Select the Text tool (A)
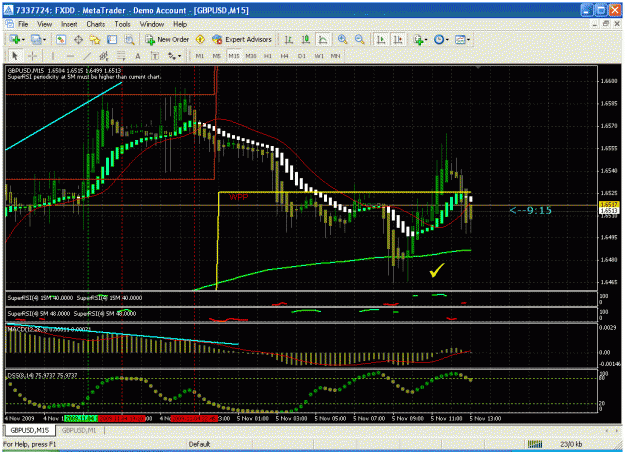 tap(138, 56)
